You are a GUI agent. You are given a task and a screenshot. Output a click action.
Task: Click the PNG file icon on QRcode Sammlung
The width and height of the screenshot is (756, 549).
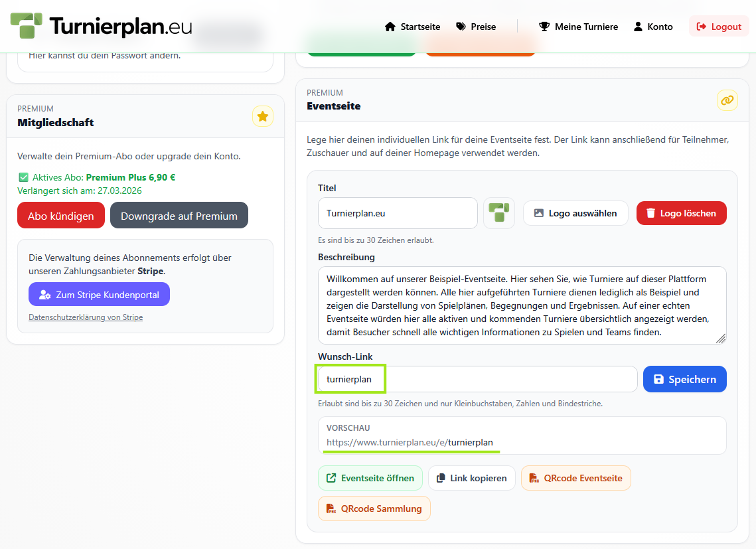tap(330, 508)
